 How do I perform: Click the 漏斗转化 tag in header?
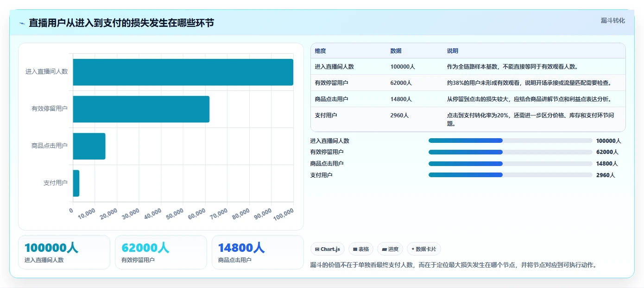click(x=612, y=21)
